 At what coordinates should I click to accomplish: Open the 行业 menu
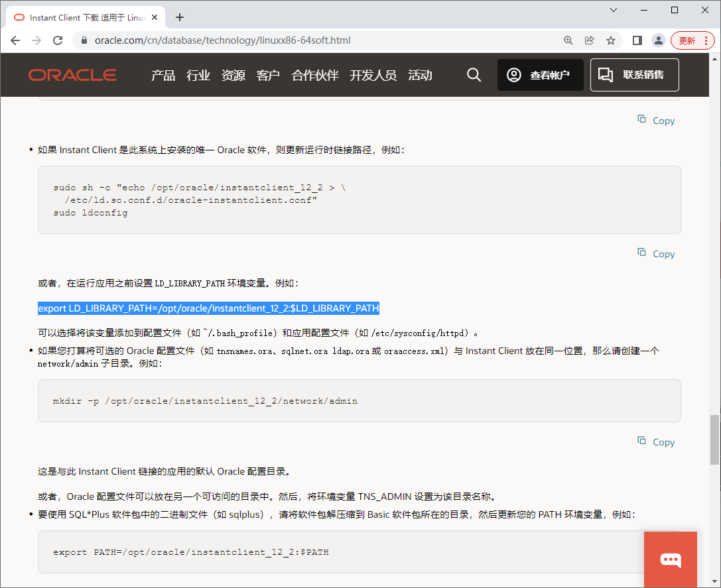tap(198, 75)
